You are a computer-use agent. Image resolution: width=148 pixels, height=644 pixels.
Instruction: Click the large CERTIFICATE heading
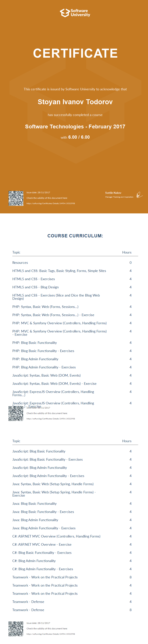tap(75, 53)
